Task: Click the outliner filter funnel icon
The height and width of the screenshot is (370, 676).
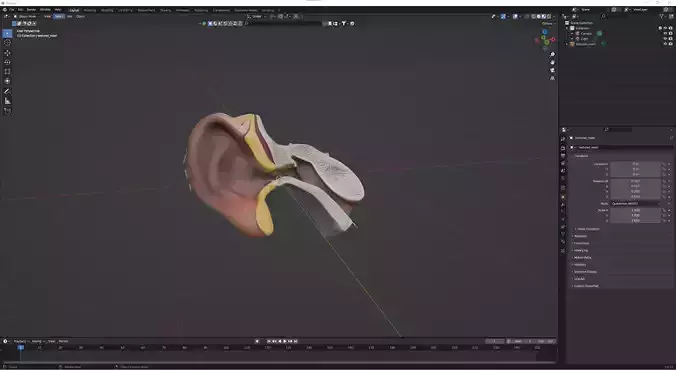Action: pos(661,16)
